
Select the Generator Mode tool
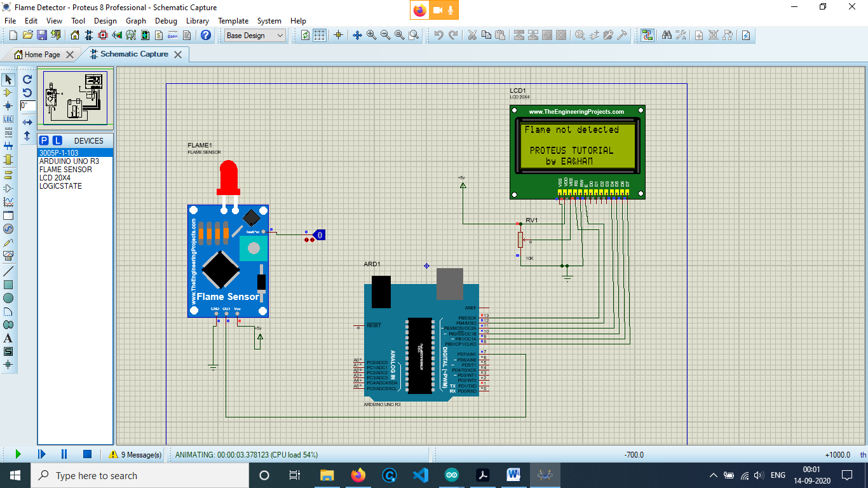click(x=8, y=229)
